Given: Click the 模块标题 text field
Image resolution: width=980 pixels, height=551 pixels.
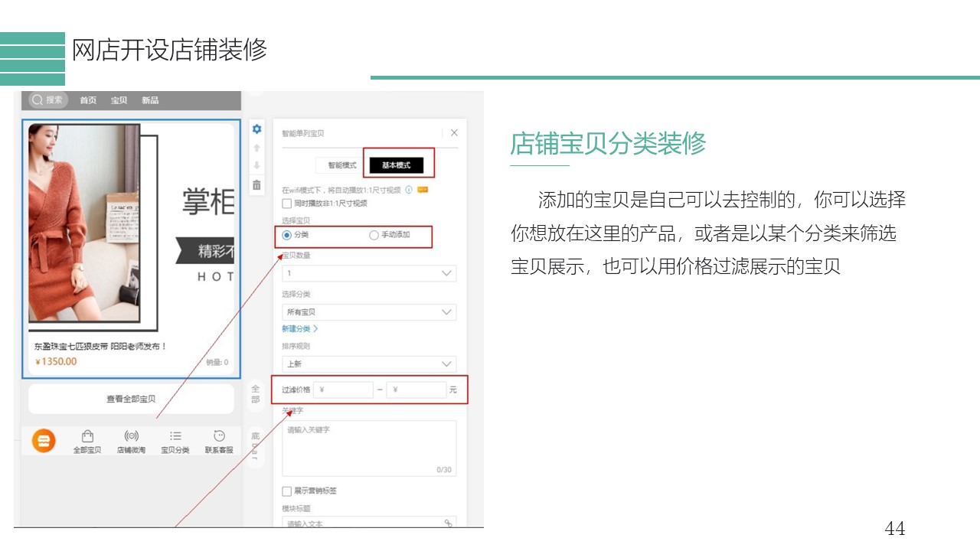Looking at the screenshot, I should (x=369, y=523).
